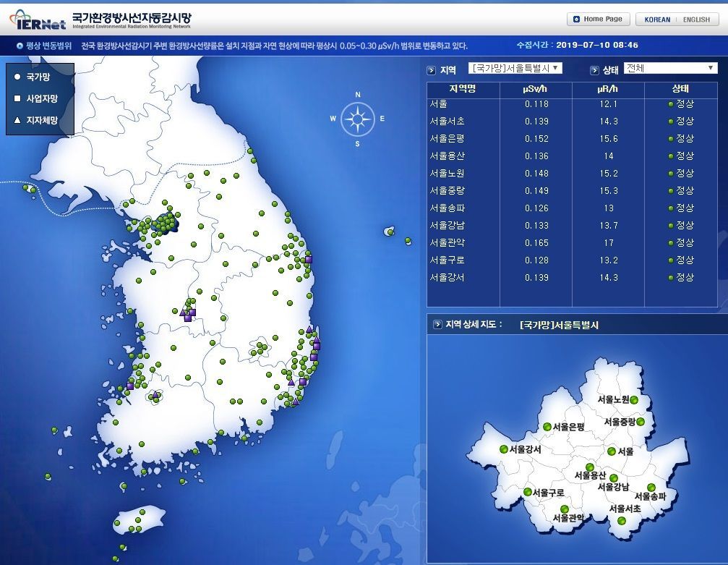The width and height of the screenshot is (728, 565).
Task: Switch language to ENGLISH
Action: [x=695, y=20]
